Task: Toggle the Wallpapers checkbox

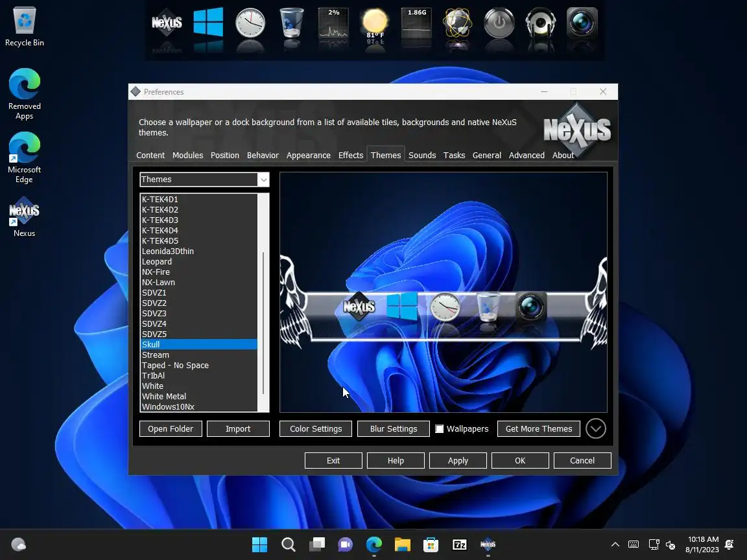Action: point(439,428)
